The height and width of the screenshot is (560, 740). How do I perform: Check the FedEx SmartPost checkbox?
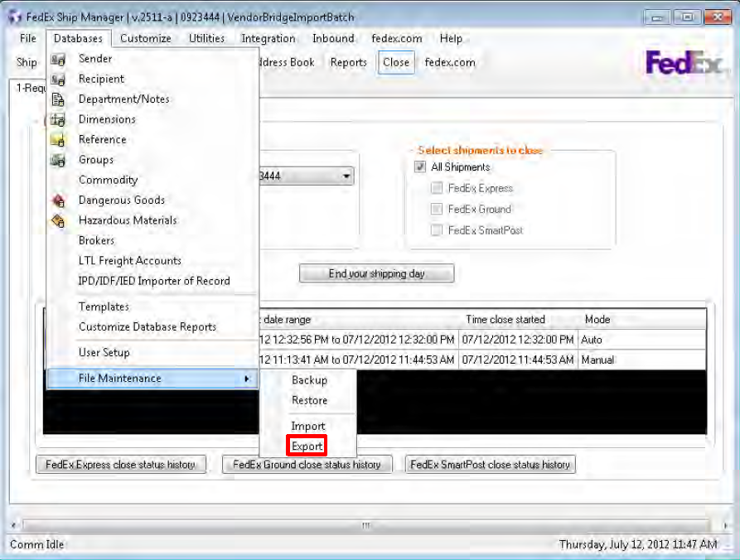point(437,229)
